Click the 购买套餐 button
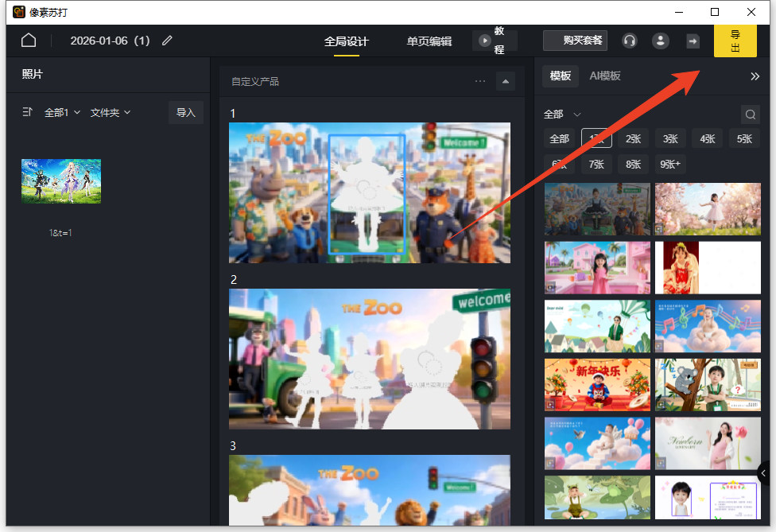Viewport: 776px width, 532px height. click(x=575, y=41)
